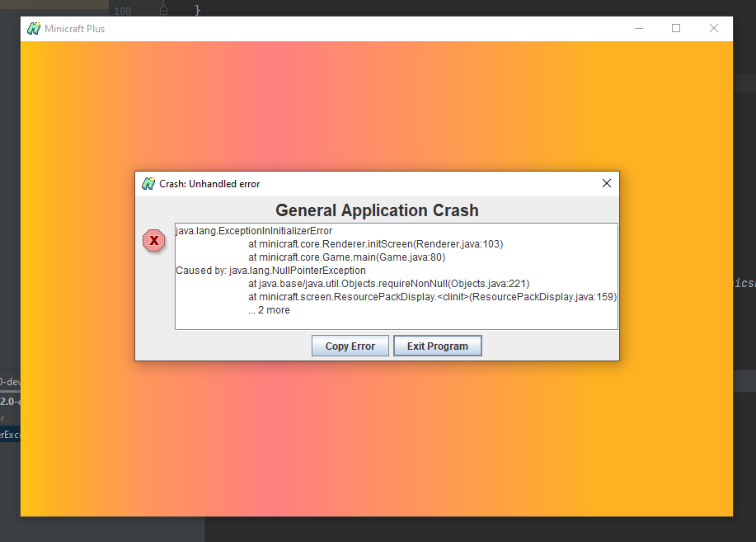Click line number 100 in the background editor
This screenshot has width=756, height=542.
tap(122, 11)
